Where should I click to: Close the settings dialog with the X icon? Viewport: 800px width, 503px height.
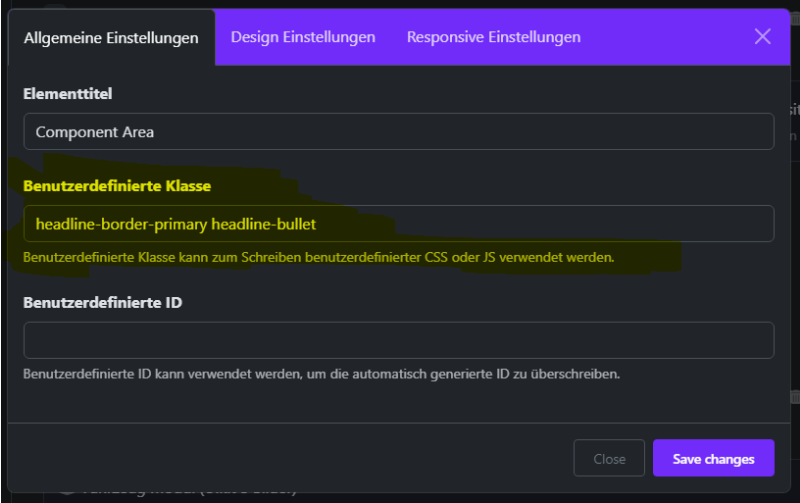762,37
